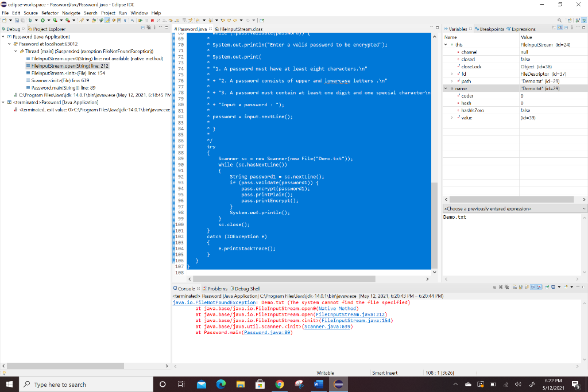
Task: Expand the 'path' variable node
Action: pyautogui.click(x=452, y=81)
